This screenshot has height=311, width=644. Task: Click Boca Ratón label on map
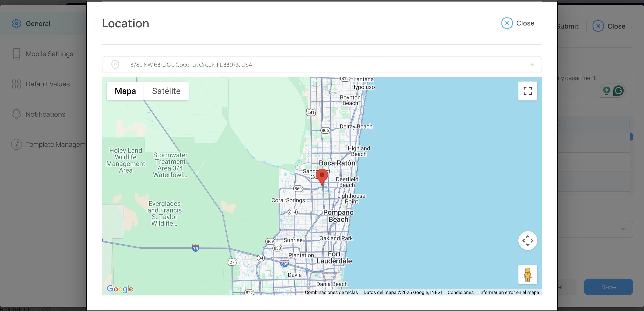337,163
